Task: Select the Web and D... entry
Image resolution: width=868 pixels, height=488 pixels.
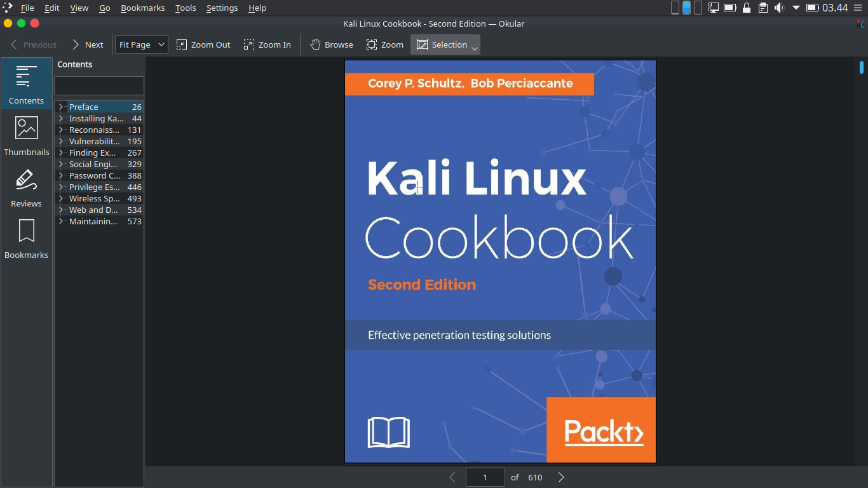Action: [x=99, y=210]
